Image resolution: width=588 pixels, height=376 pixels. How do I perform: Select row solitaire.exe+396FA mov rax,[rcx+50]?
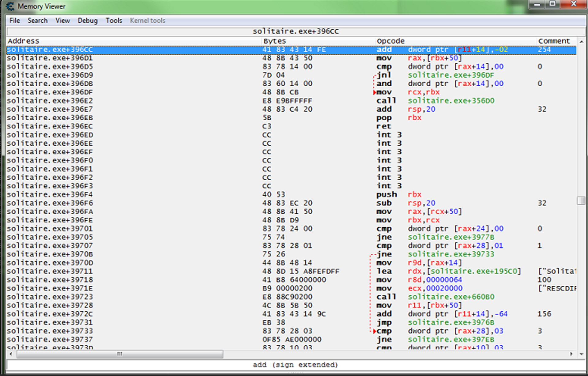click(x=291, y=212)
